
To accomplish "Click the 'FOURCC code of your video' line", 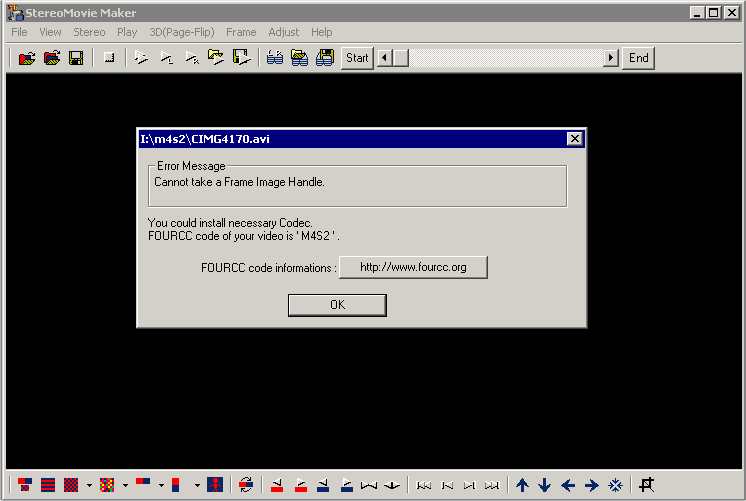I will coord(244,236).
